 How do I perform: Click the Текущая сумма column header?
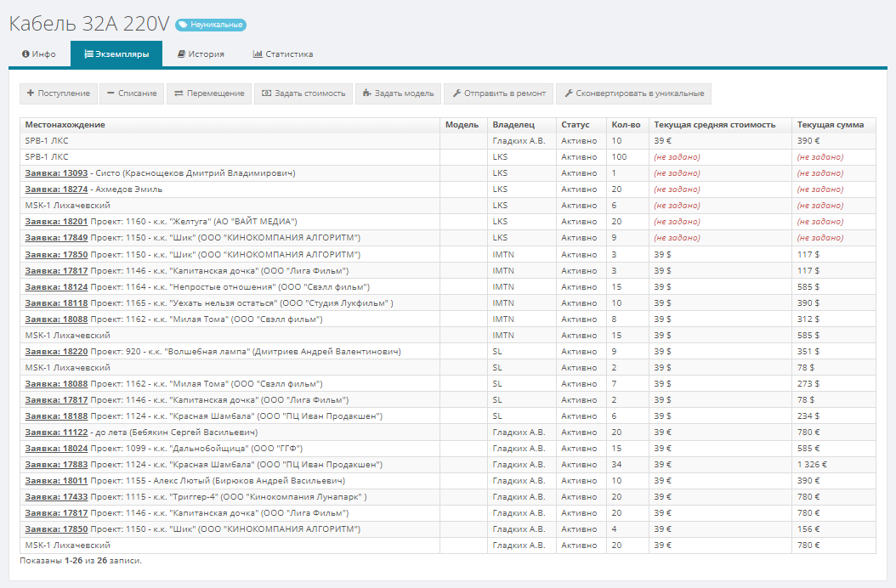(x=830, y=125)
